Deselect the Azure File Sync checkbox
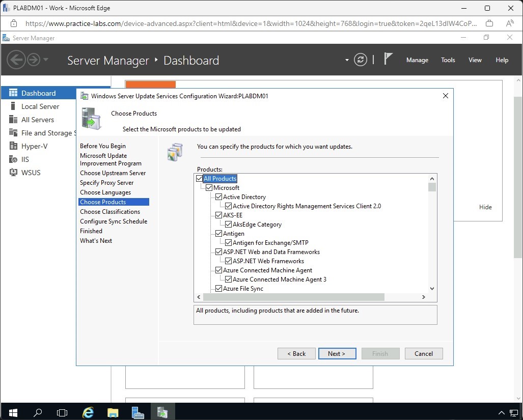This screenshot has height=420, width=523. coord(218,289)
